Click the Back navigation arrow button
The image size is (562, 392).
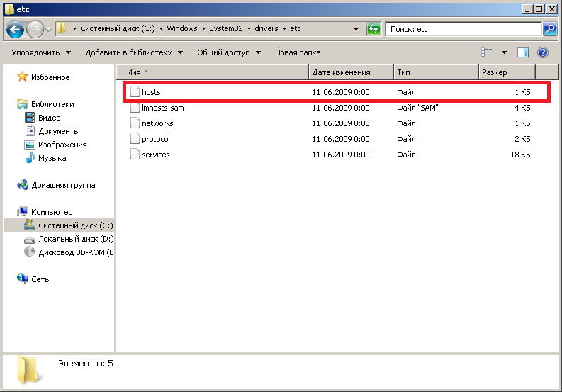point(16,29)
